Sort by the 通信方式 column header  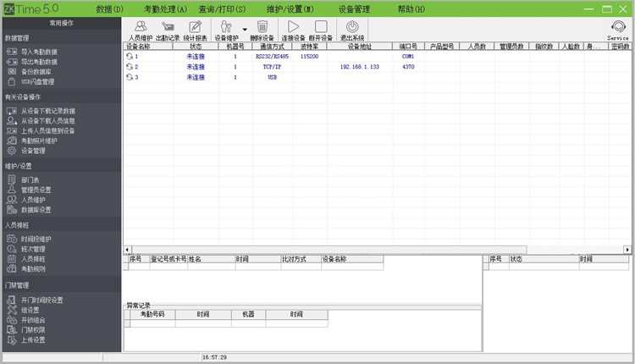tap(272, 47)
